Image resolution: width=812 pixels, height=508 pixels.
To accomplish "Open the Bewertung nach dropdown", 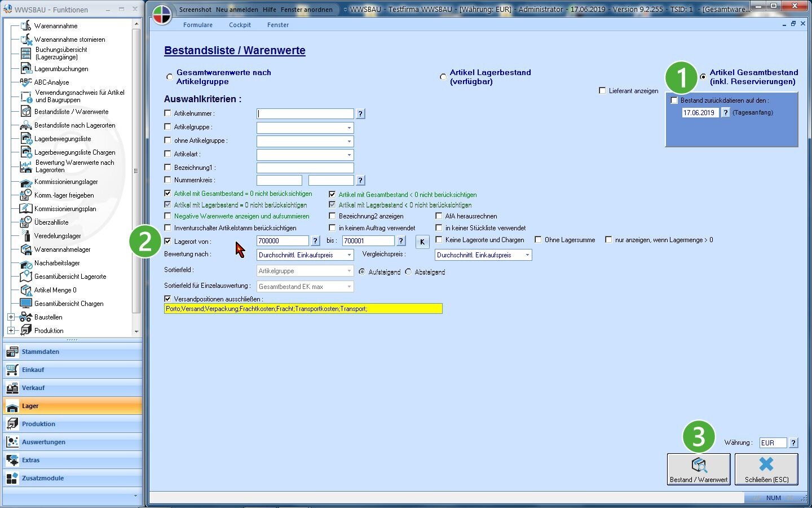I will [349, 255].
